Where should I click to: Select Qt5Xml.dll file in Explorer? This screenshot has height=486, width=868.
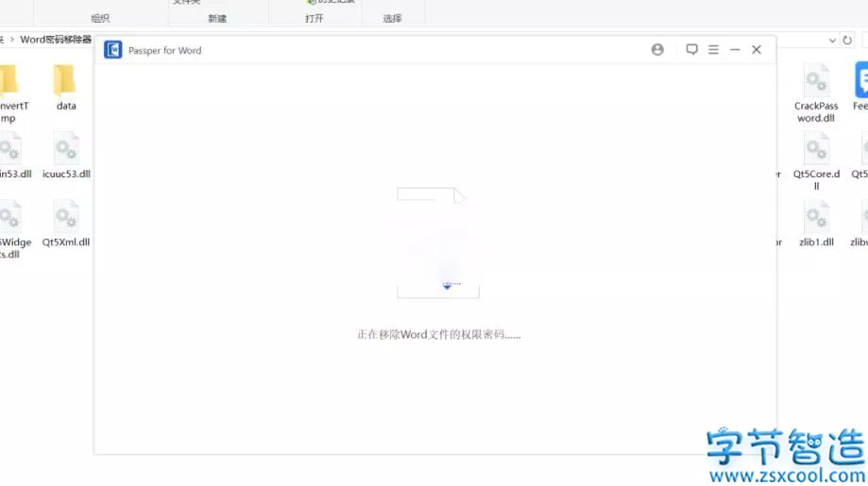point(66,224)
